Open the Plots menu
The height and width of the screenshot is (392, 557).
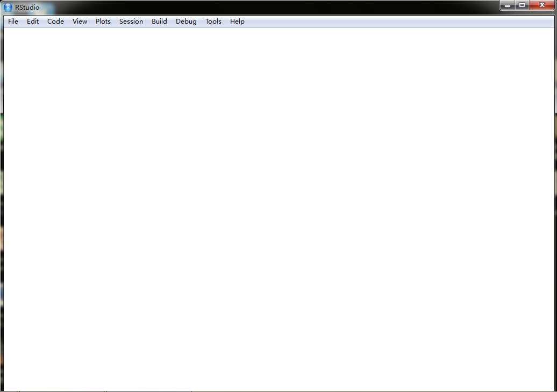103,22
